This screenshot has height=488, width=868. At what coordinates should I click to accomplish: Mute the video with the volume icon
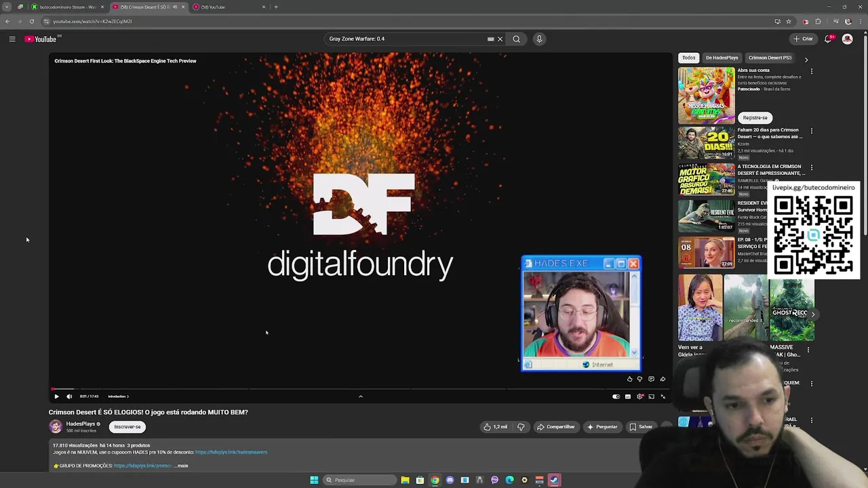(x=69, y=396)
